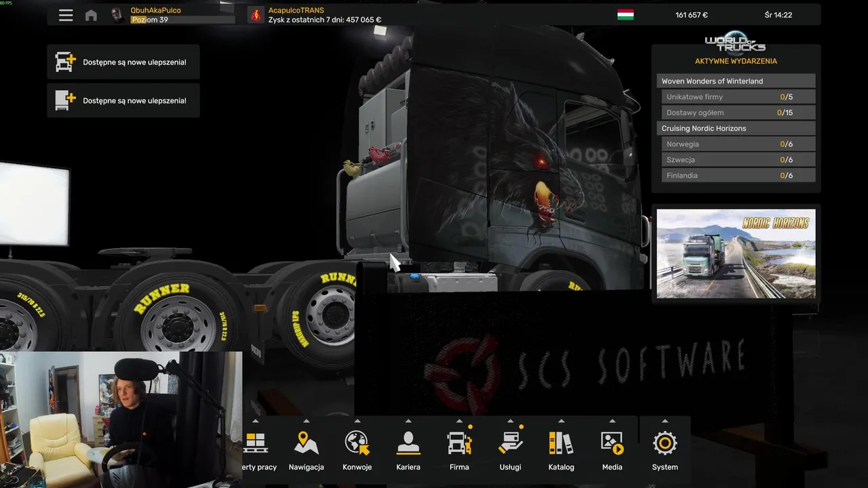This screenshot has width=868, height=488.
Task: Open Katalog books icon
Action: point(561,443)
